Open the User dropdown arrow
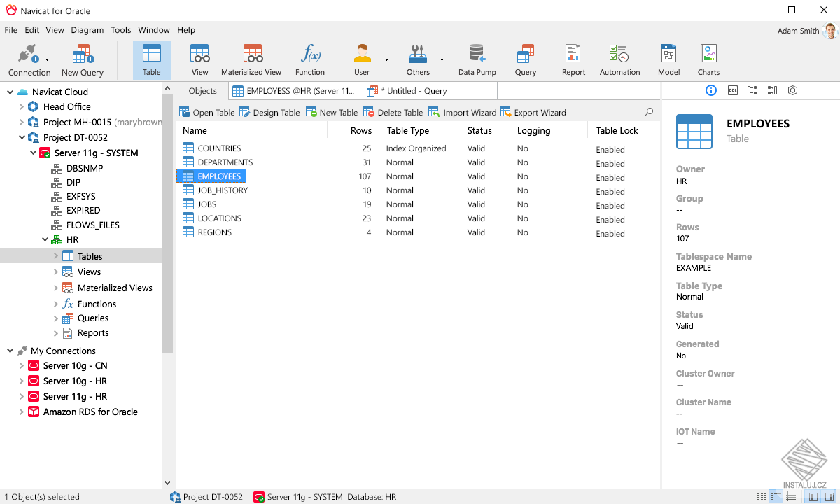This screenshot has width=840, height=504. pyautogui.click(x=386, y=59)
